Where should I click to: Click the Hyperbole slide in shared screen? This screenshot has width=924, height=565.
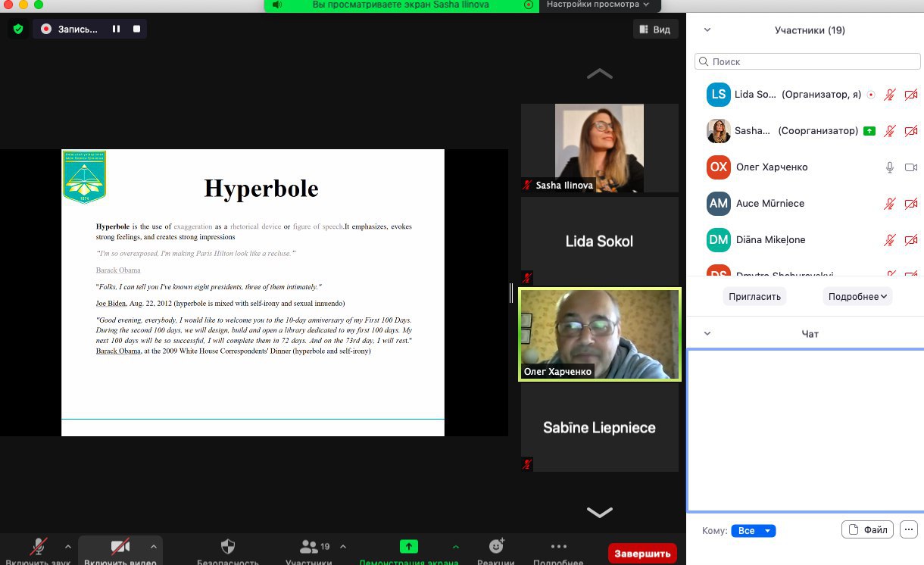(x=253, y=292)
